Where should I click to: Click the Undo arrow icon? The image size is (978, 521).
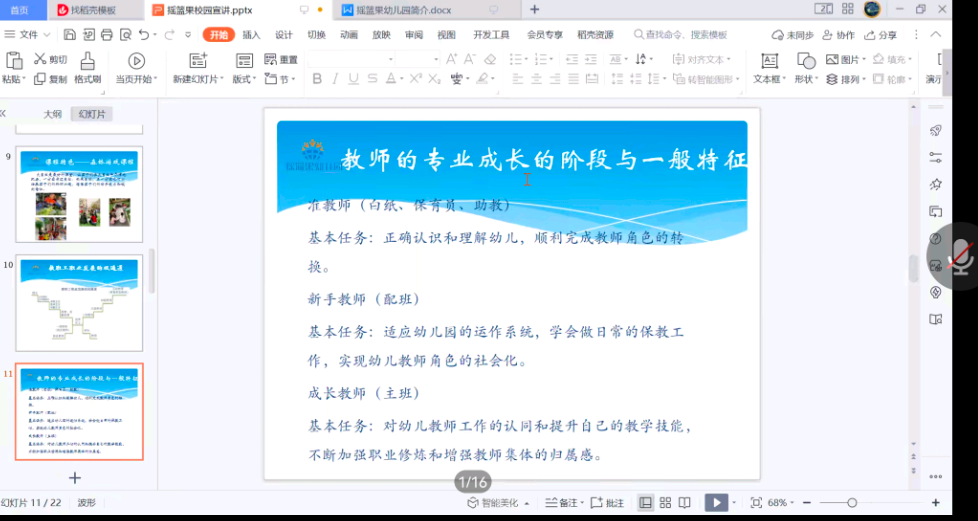[145, 34]
